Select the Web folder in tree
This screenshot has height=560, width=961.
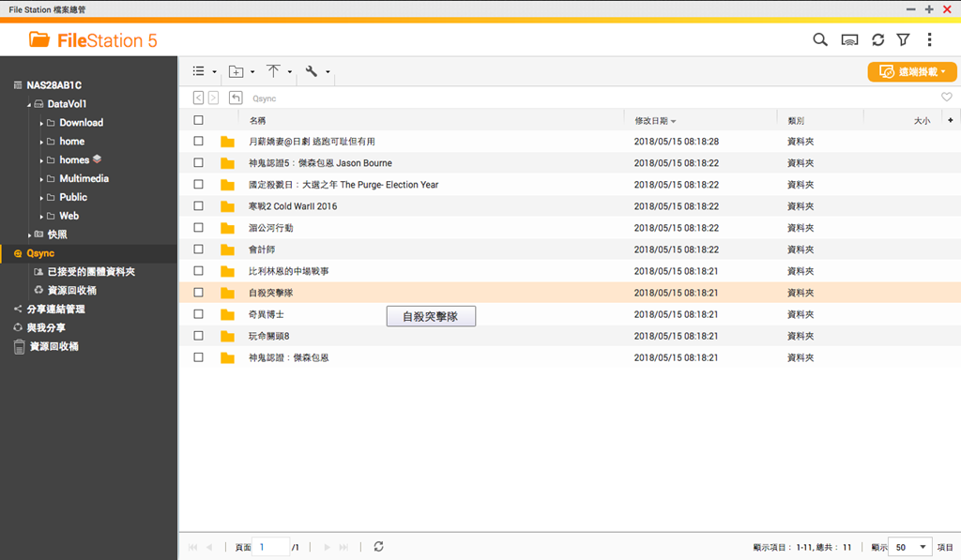69,216
